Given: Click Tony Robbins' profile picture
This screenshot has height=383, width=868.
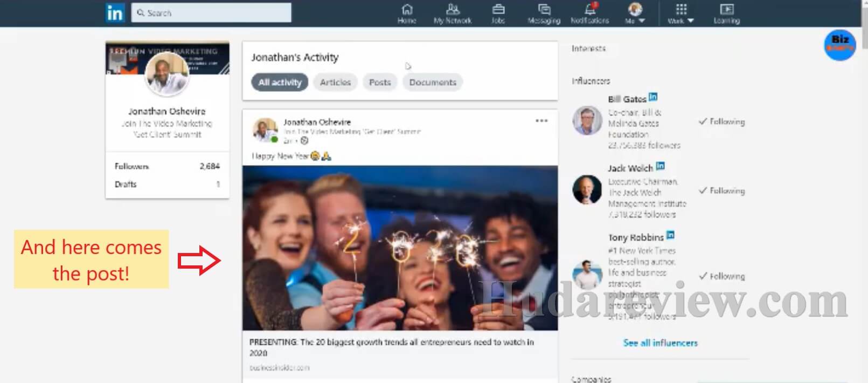Looking at the screenshot, I should click(587, 275).
